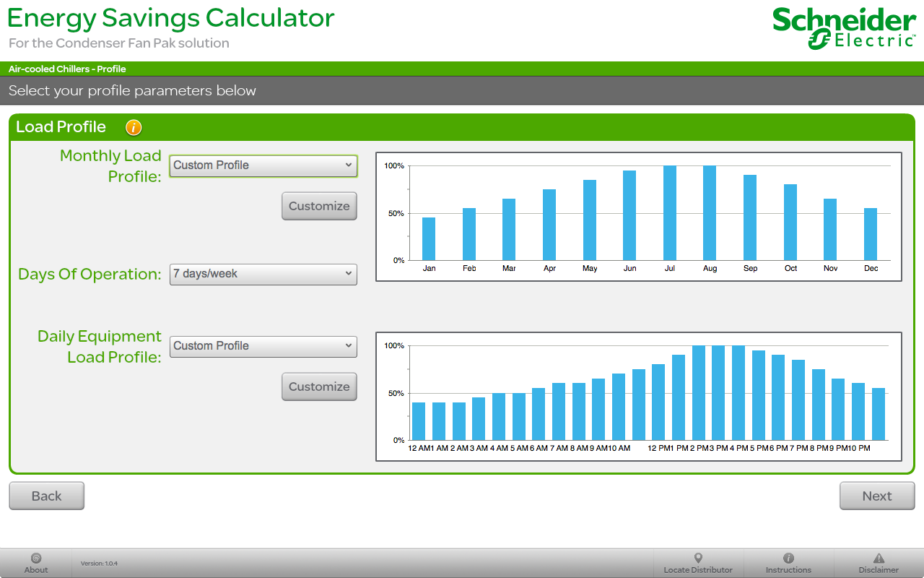
Task: Go back with the Back button
Action: (x=47, y=496)
